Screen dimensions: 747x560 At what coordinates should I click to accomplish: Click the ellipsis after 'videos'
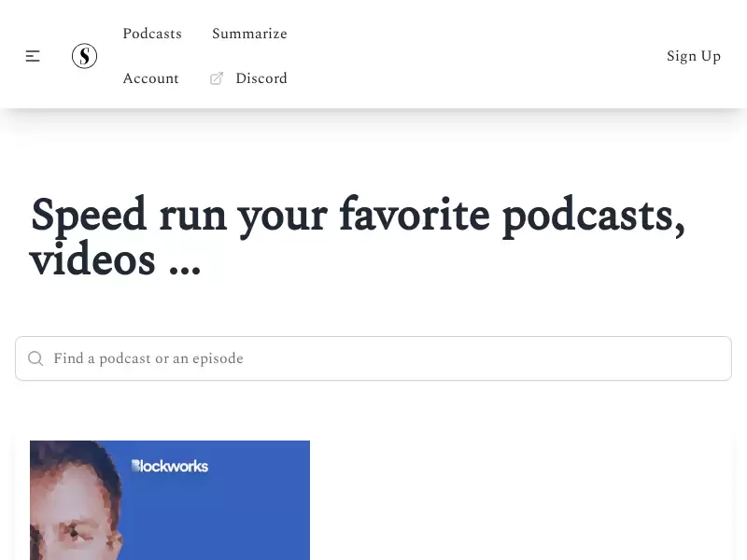pyautogui.click(x=185, y=270)
